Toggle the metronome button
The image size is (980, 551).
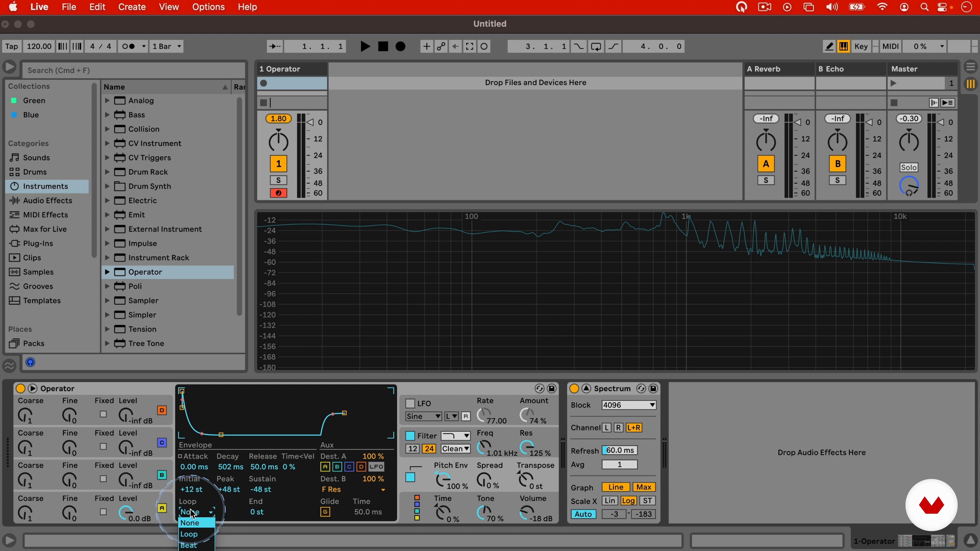point(133,46)
